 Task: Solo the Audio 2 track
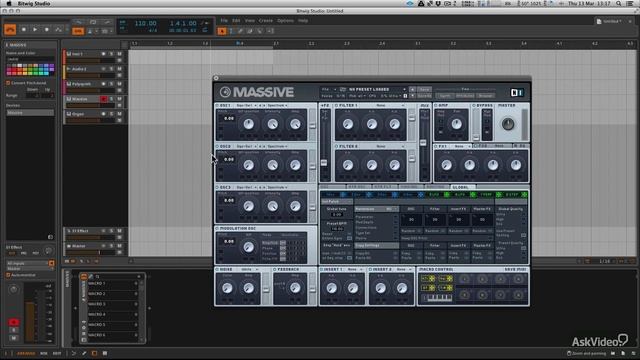[111, 69]
